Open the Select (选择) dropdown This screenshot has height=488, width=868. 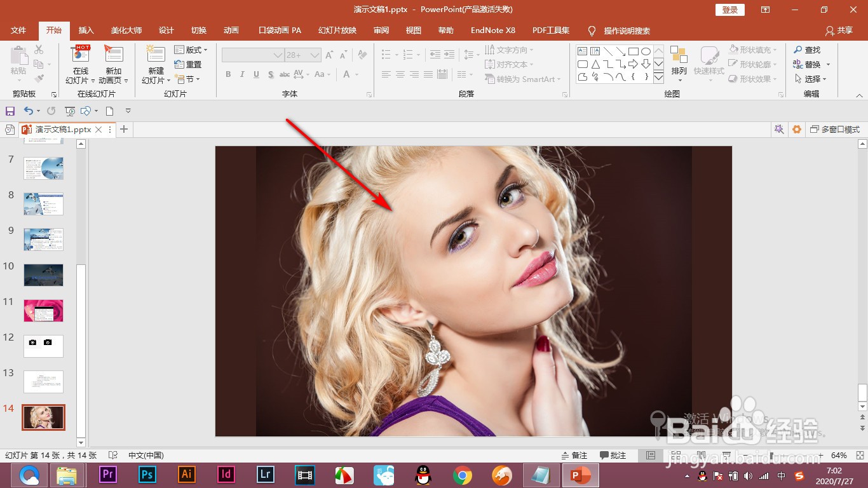tap(810, 79)
